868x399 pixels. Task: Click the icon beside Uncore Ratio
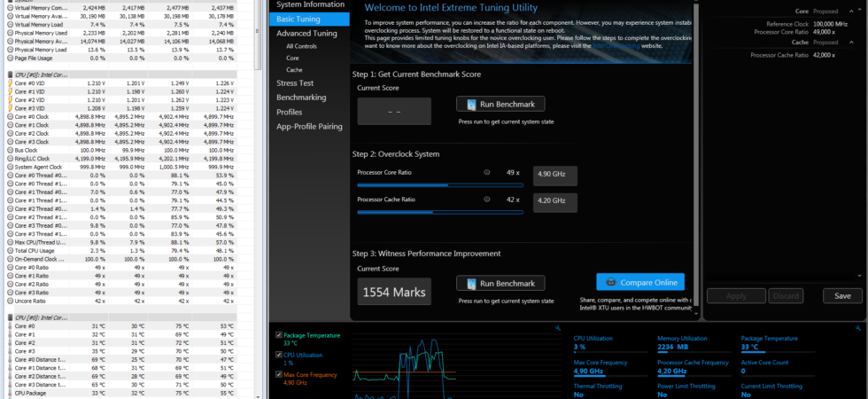click(x=10, y=301)
